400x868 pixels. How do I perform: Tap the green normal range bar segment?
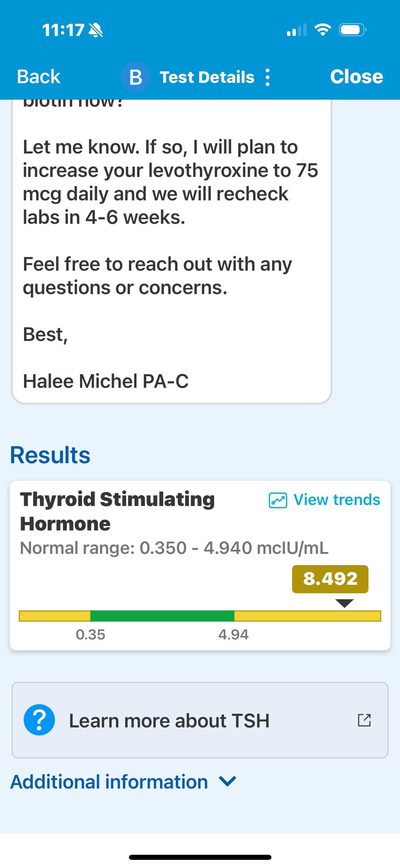162,616
